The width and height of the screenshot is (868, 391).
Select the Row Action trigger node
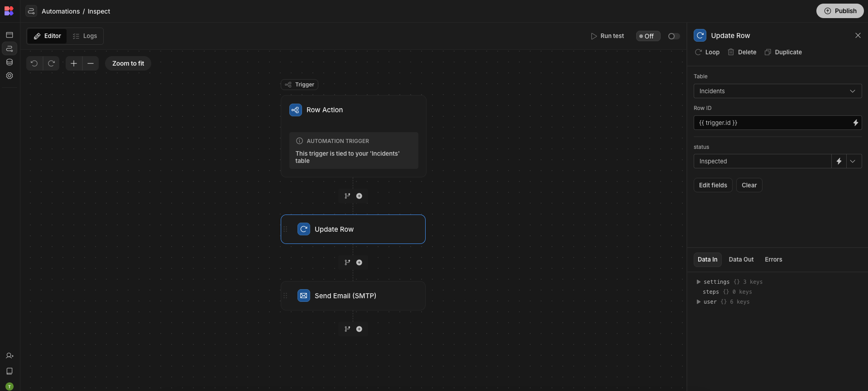tap(353, 136)
